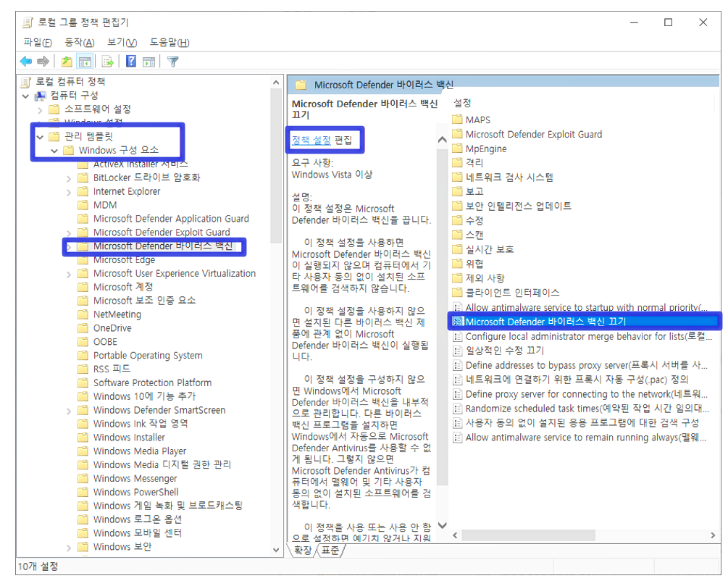728x581 pixels.
Task: Open the 보기(V) menu
Action: [x=122, y=42]
